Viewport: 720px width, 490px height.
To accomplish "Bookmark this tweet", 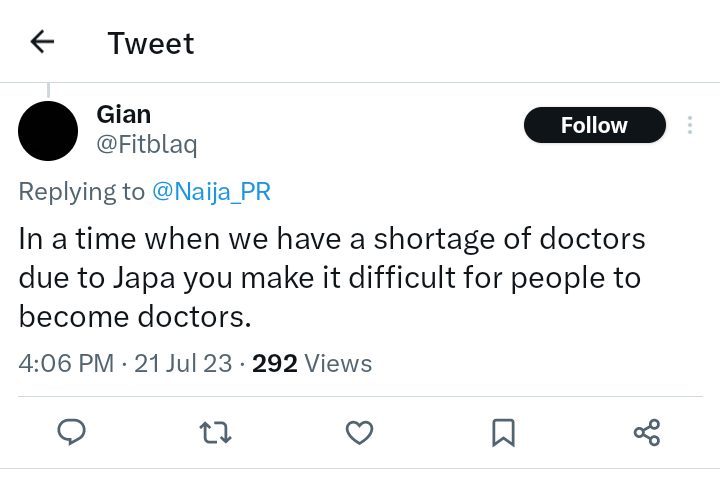I will (x=503, y=432).
